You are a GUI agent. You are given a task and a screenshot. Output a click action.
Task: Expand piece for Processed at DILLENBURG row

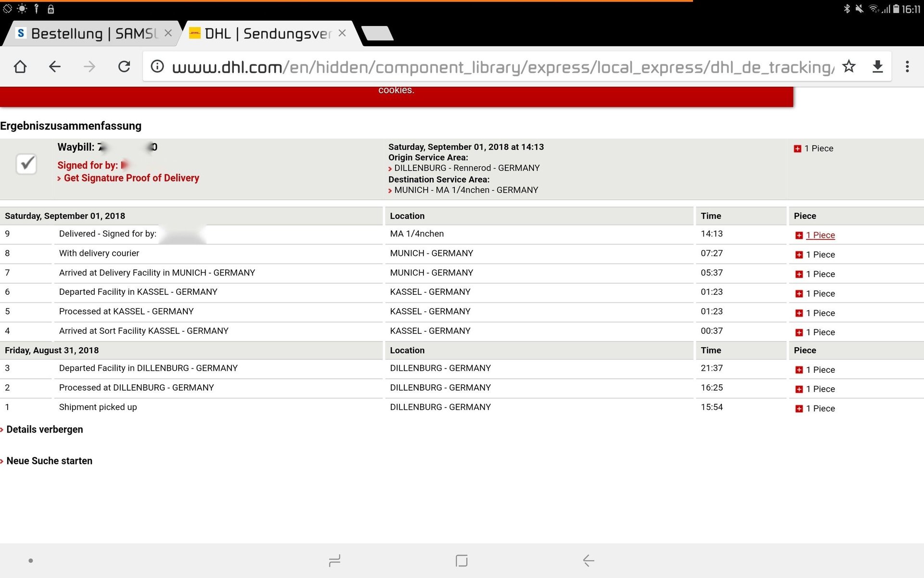[x=799, y=389]
